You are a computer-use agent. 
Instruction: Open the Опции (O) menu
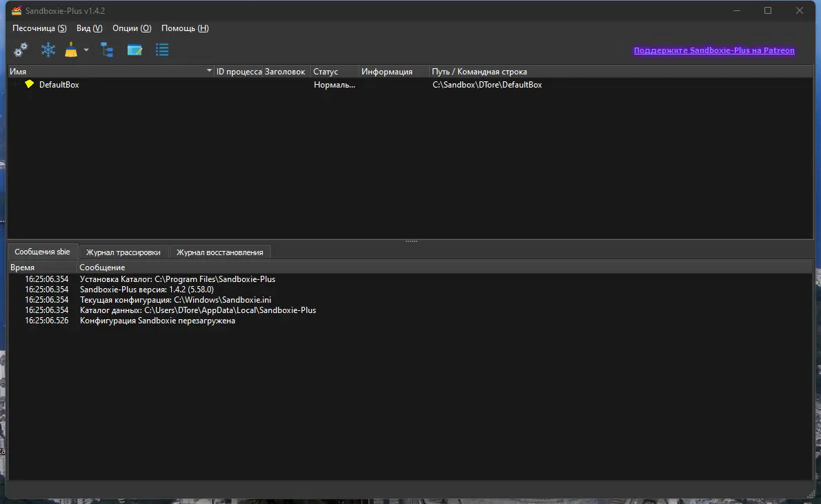click(131, 28)
